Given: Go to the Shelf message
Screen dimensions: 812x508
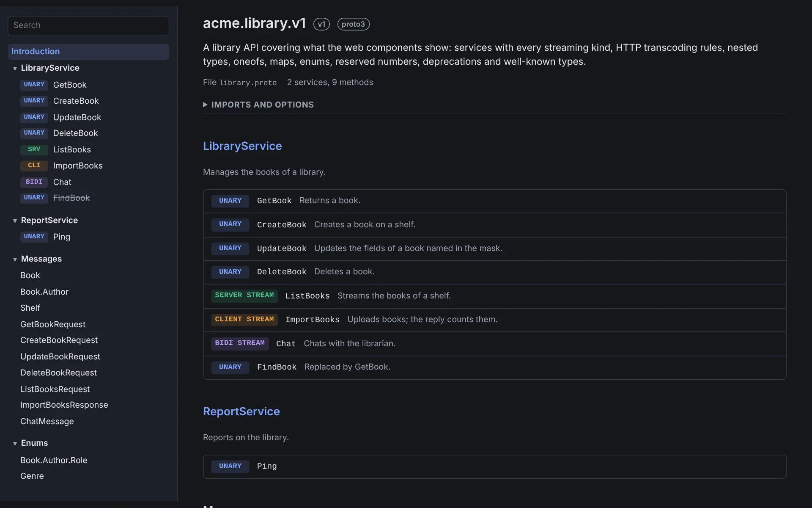Looking at the screenshot, I should 30,308.
